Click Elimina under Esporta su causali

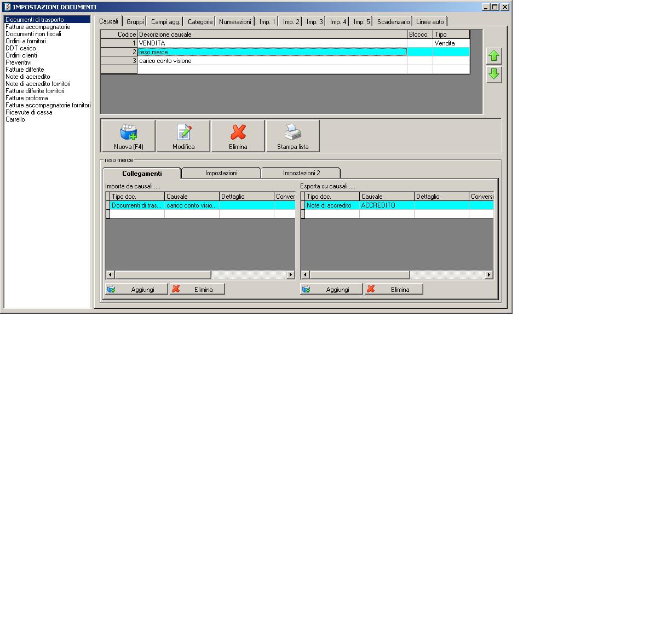(394, 289)
